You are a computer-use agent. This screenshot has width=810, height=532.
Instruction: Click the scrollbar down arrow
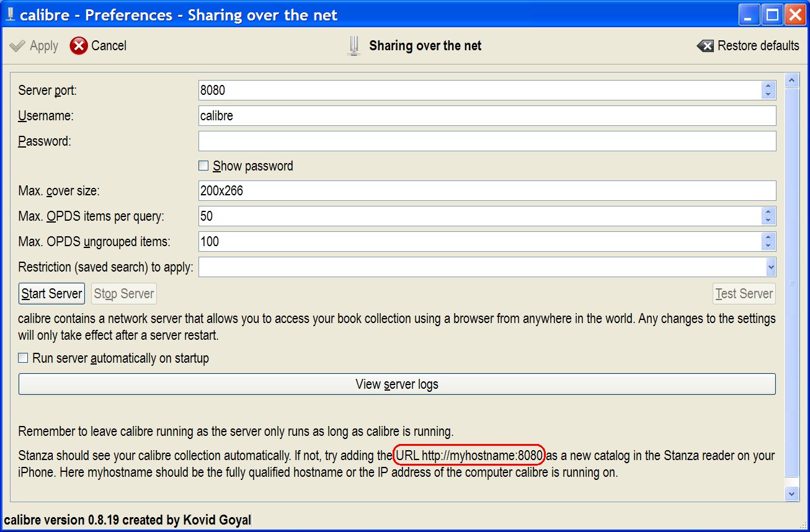pyautogui.click(x=792, y=493)
